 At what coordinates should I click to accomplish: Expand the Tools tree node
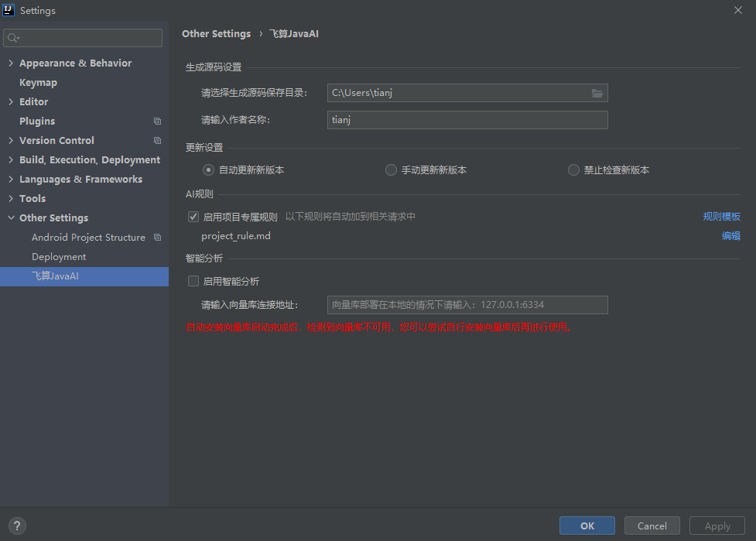click(x=11, y=198)
